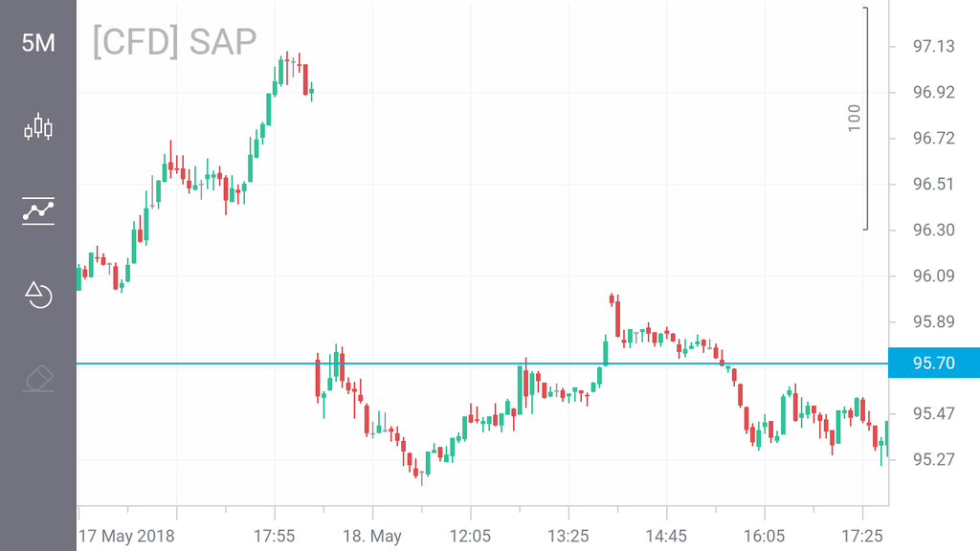Open the 5M timeframe selector
Viewport: 980px width, 551px height.
38,43
